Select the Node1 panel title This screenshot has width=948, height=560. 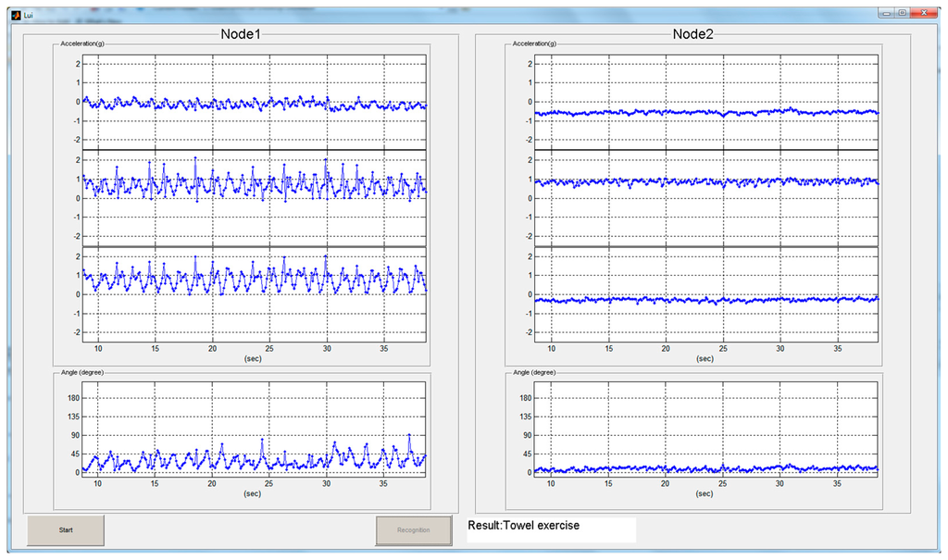click(x=241, y=34)
